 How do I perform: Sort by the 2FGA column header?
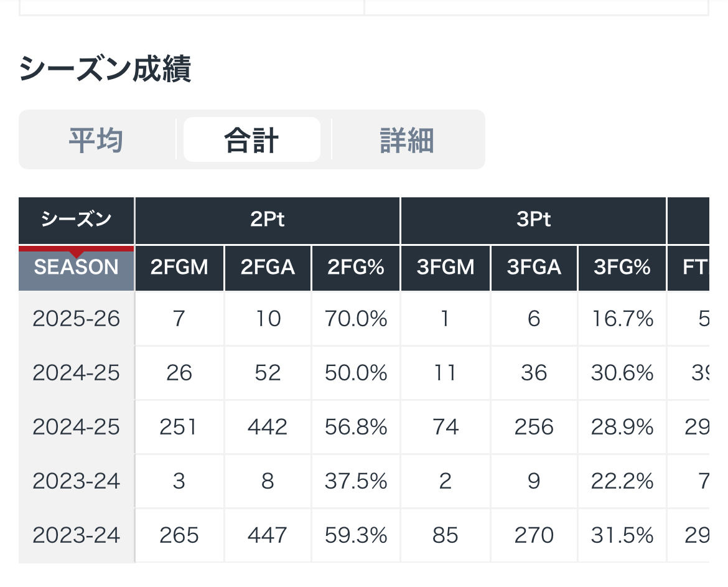[268, 268]
